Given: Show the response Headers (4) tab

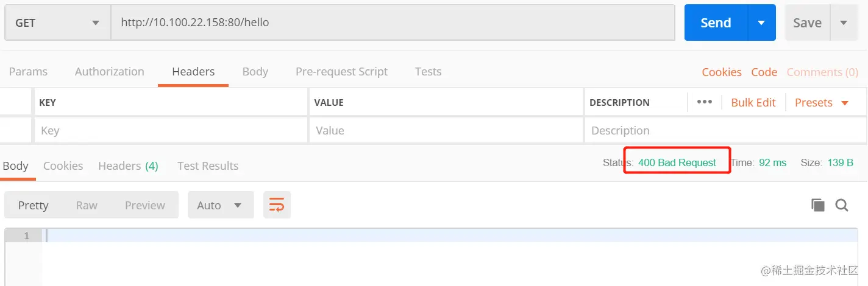Looking at the screenshot, I should pos(128,166).
